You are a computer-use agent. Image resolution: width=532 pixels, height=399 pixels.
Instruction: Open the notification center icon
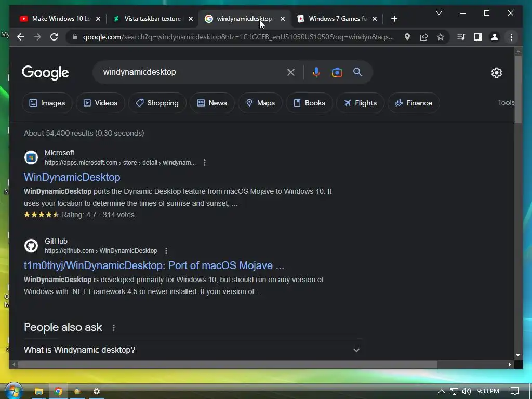click(x=515, y=391)
